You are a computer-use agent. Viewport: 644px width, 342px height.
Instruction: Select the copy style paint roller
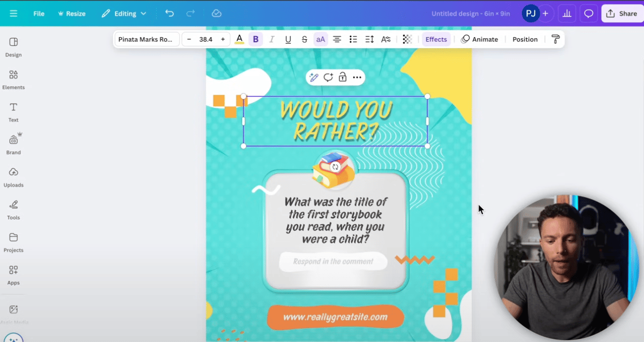(x=555, y=39)
